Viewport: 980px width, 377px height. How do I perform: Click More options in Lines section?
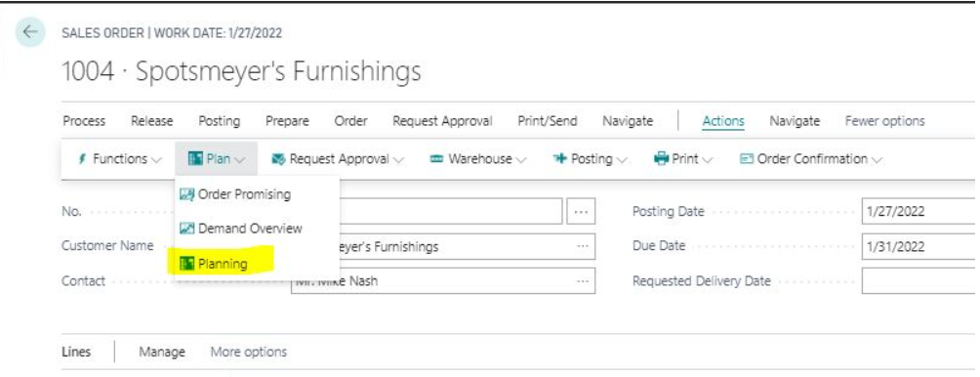point(249,352)
